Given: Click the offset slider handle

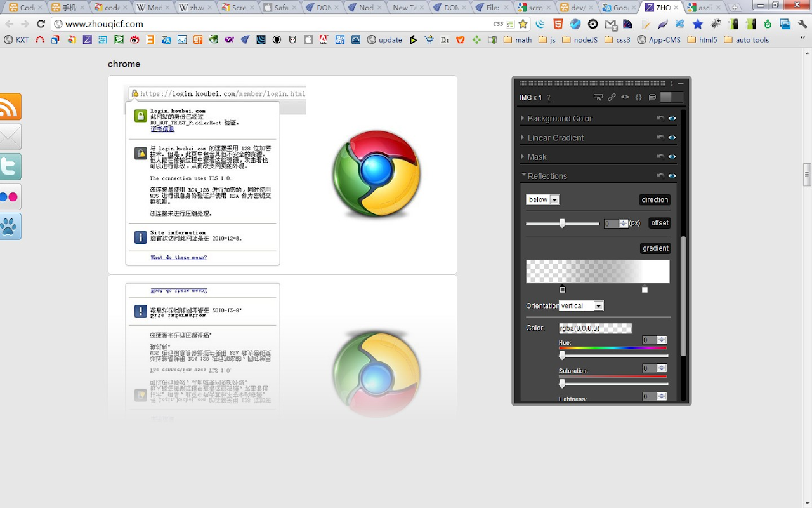Looking at the screenshot, I should 562,223.
